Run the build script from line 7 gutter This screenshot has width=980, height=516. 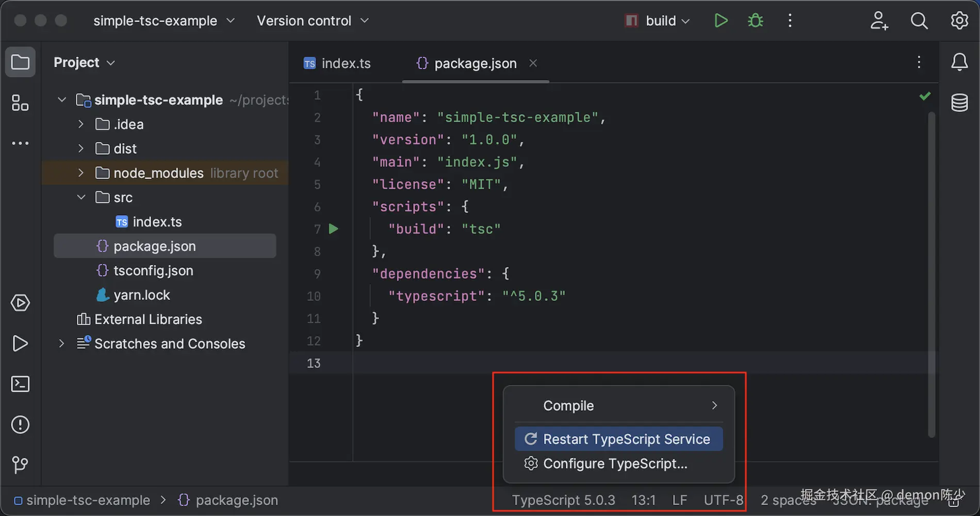click(x=334, y=229)
